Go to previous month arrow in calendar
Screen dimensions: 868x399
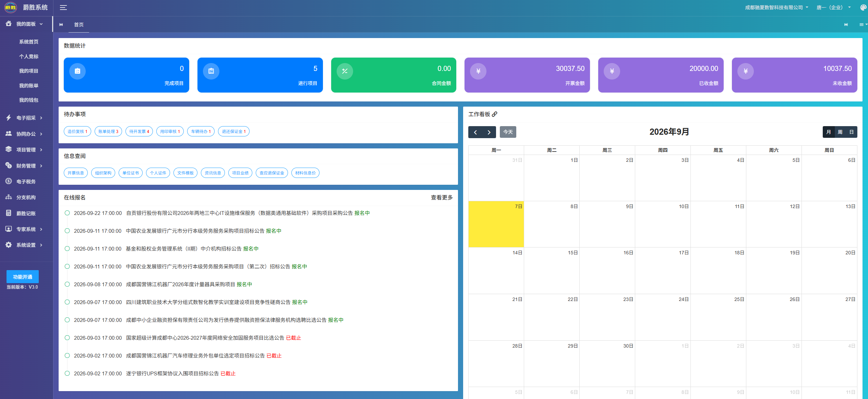475,132
